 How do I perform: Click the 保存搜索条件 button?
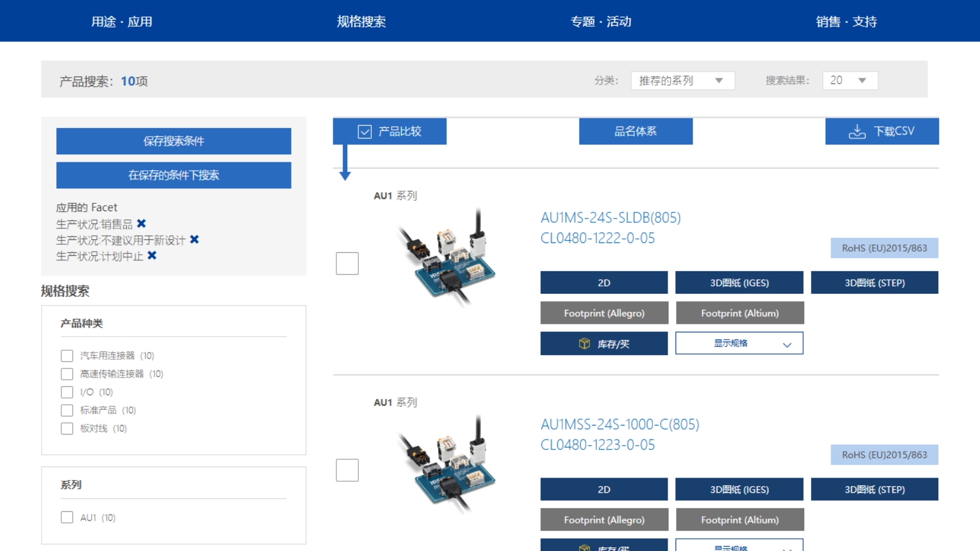[x=173, y=141]
